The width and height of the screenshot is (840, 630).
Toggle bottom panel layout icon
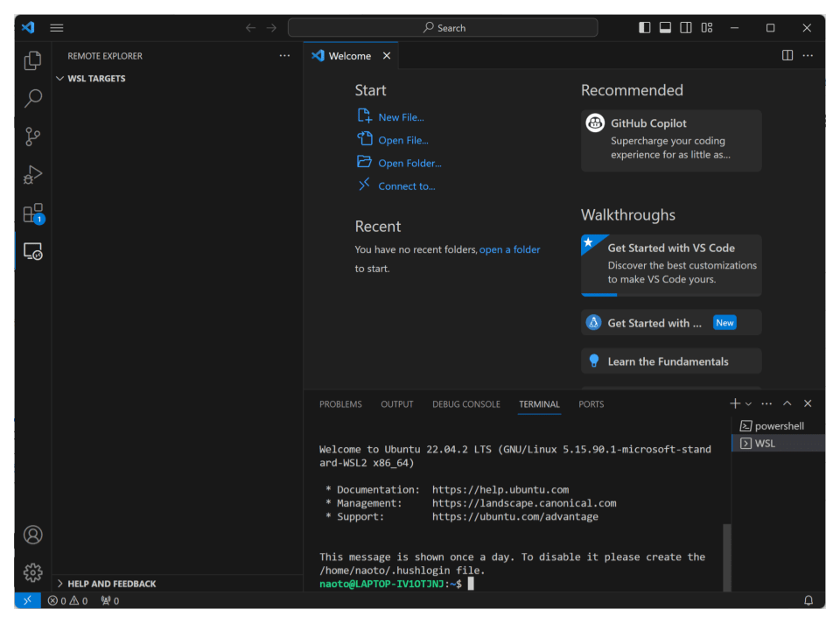pyautogui.click(x=665, y=28)
